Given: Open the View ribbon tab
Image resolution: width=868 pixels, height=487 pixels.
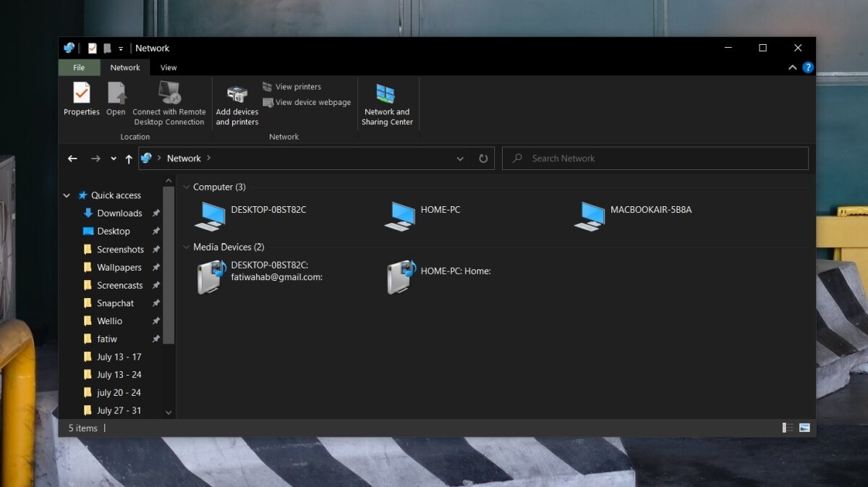Looking at the screenshot, I should 168,68.
